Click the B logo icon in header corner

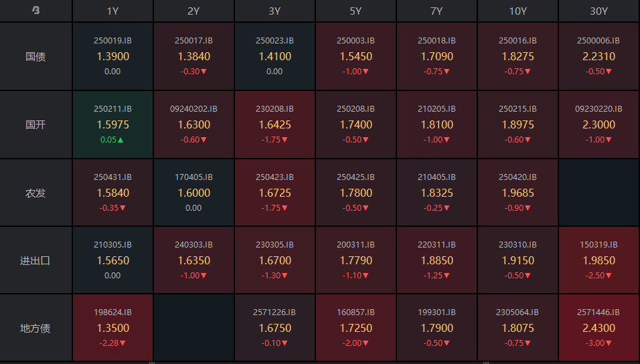(35, 11)
